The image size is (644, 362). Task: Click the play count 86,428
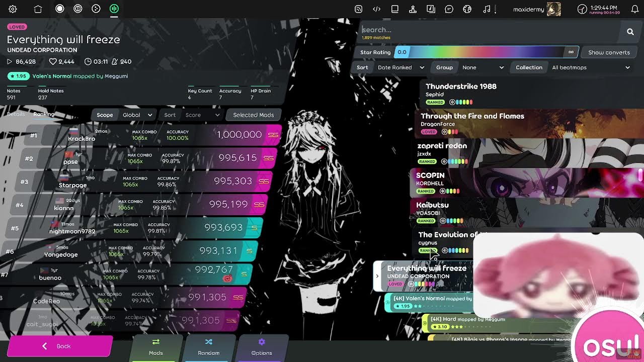21,61
